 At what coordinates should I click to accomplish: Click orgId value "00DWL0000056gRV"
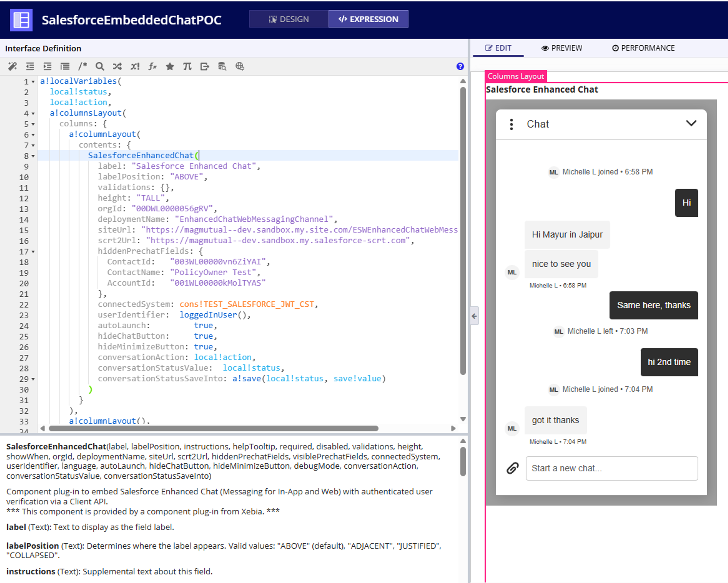point(172,208)
